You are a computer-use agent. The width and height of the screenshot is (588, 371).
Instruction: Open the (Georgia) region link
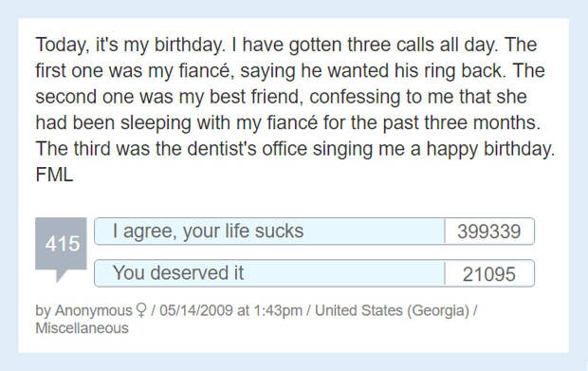438,311
